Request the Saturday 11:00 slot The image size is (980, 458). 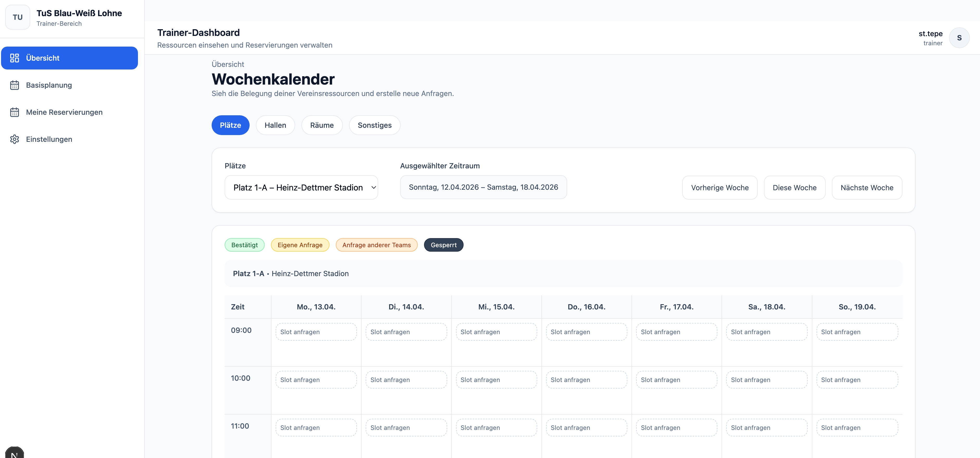767,428
